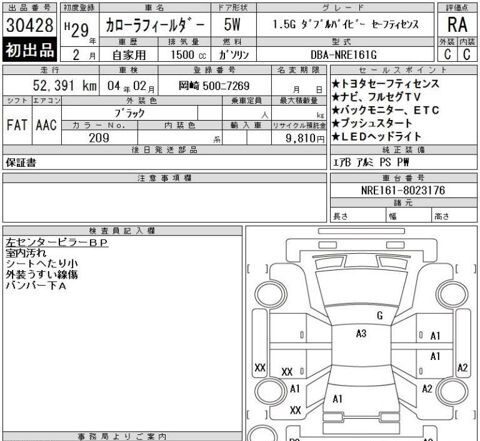Select the ★LEDヘッドライト sales point

pyautogui.click(x=377, y=136)
